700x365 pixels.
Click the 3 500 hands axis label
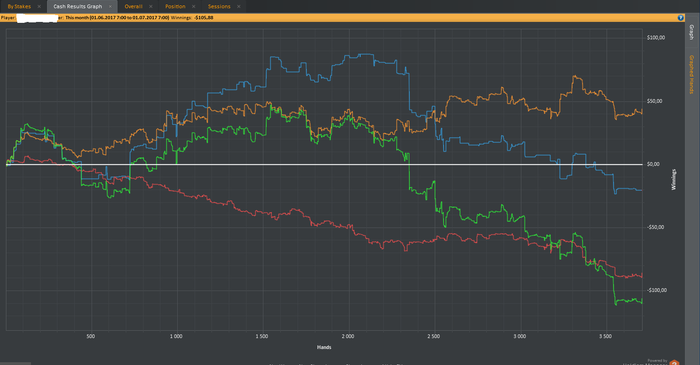pos(605,336)
